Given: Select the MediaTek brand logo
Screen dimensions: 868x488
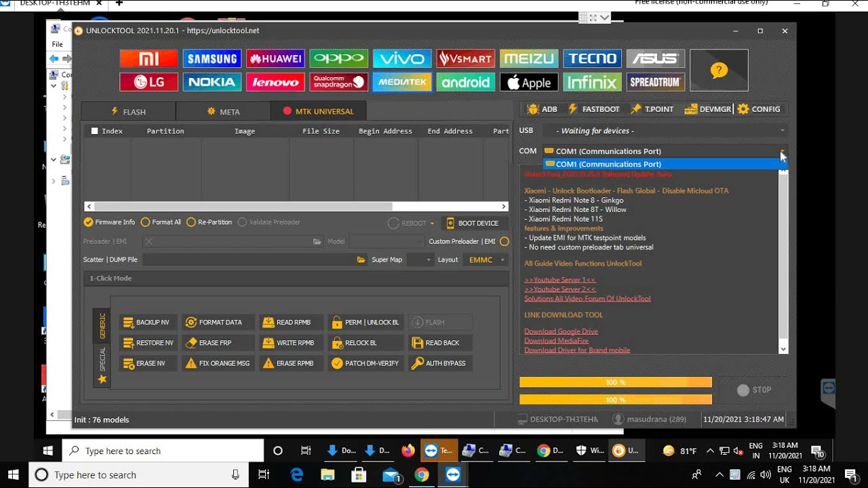Looking at the screenshot, I should pyautogui.click(x=402, y=82).
